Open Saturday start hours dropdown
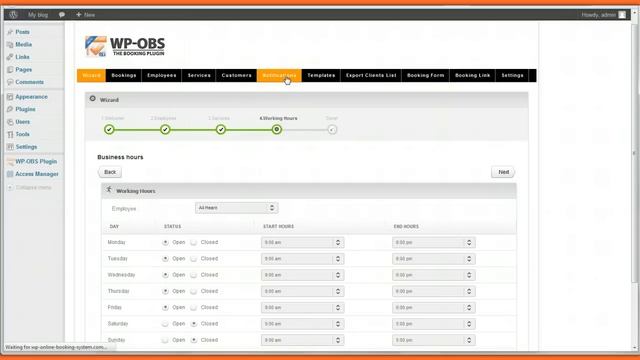Image resolution: width=640 pixels, height=360 pixels. click(x=302, y=324)
